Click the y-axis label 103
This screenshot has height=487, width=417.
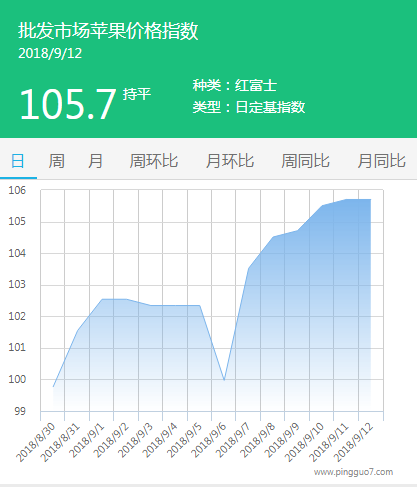[x=17, y=284]
